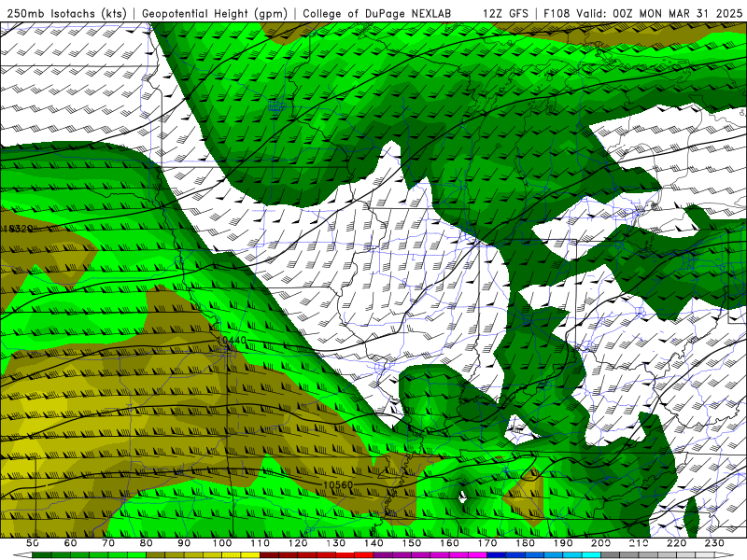Click the 10320 height contour label
The width and height of the screenshot is (747, 560).
point(17,229)
